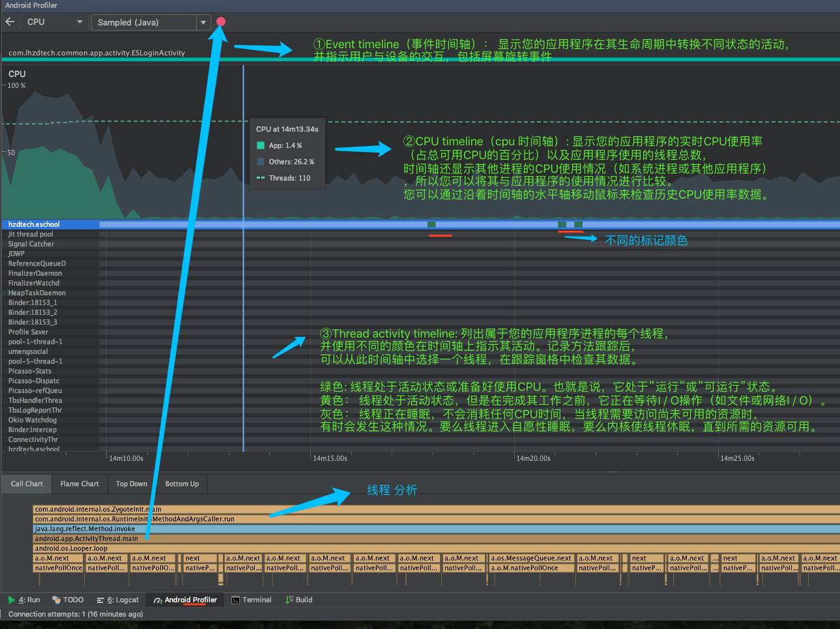The height and width of the screenshot is (629, 840).
Task: Select the Bottom Up tab
Action: [x=181, y=484]
